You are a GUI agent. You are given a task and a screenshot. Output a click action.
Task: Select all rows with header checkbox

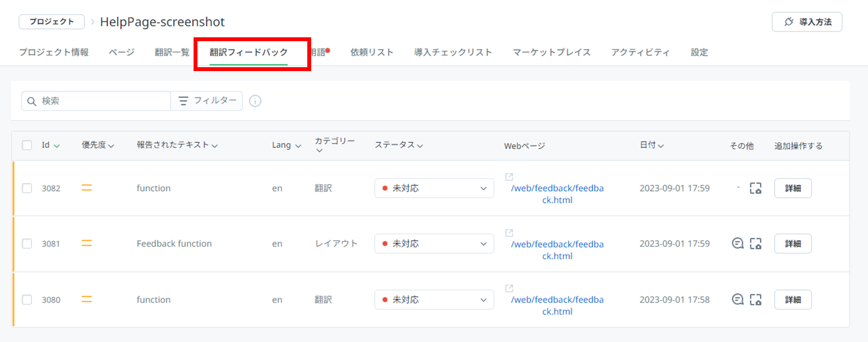(x=27, y=145)
